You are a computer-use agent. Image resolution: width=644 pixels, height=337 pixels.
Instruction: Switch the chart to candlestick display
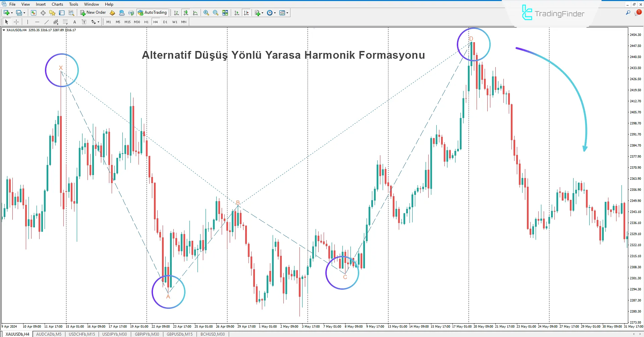[x=186, y=13]
